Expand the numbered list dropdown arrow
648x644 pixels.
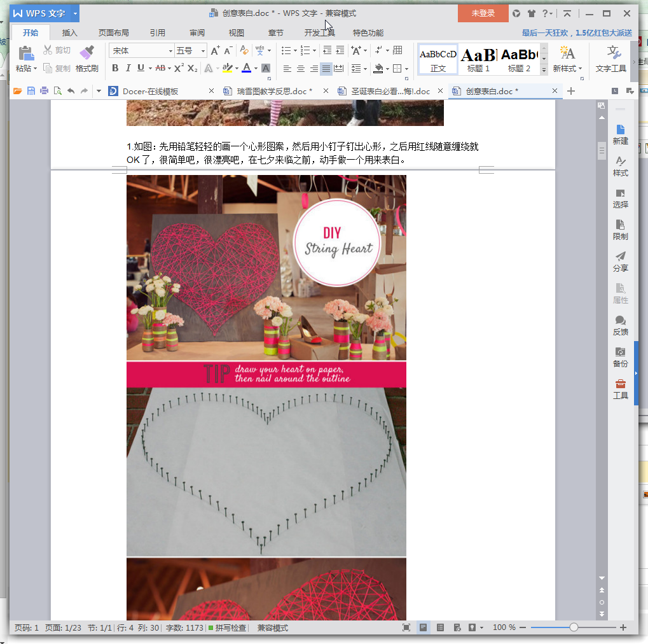315,51
